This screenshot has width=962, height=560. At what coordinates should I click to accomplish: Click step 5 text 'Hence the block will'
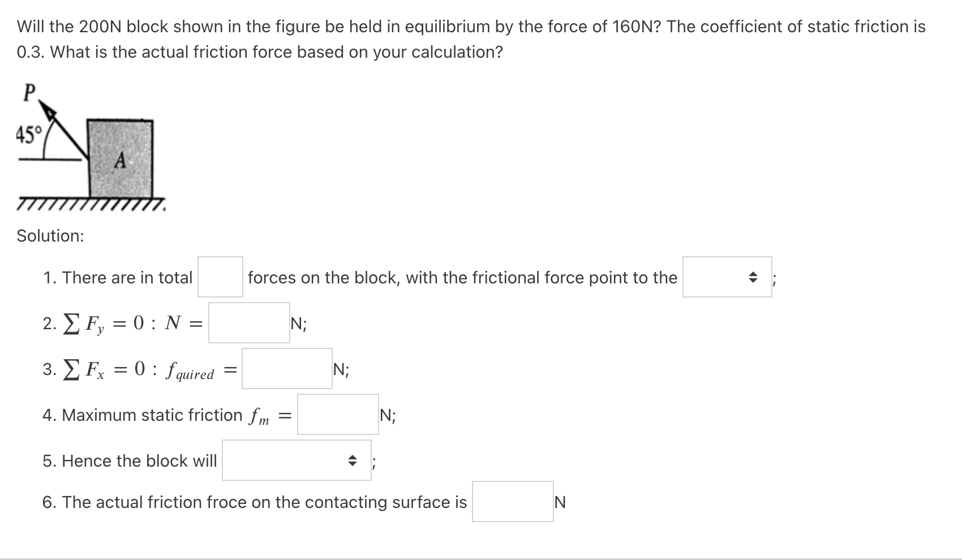[x=130, y=461]
